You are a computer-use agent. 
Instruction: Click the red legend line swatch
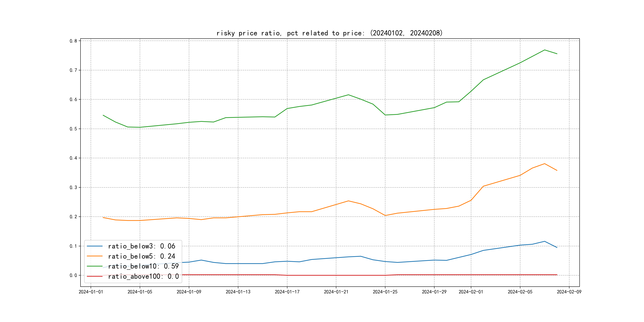coord(95,276)
